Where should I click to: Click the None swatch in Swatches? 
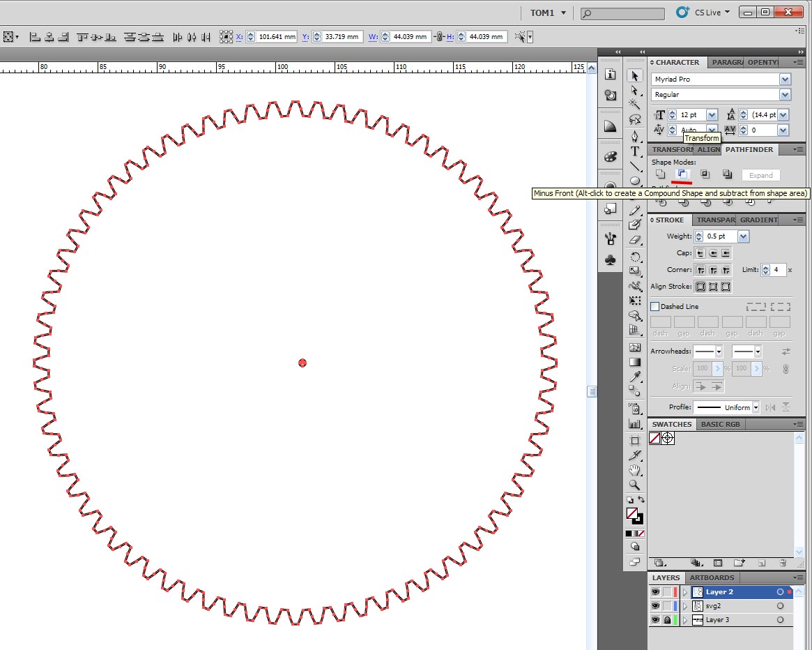(654, 439)
